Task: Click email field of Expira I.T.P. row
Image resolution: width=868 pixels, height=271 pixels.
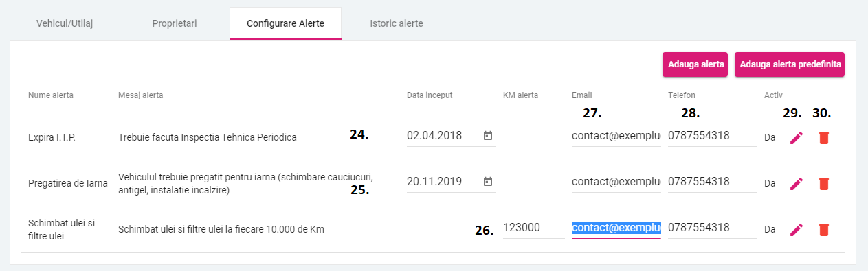Action: 616,136
